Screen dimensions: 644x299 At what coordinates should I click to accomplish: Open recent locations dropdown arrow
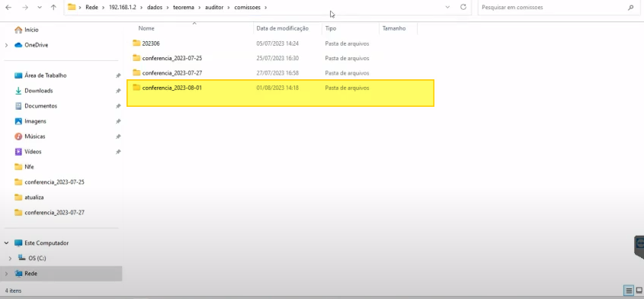pyautogui.click(x=40, y=8)
